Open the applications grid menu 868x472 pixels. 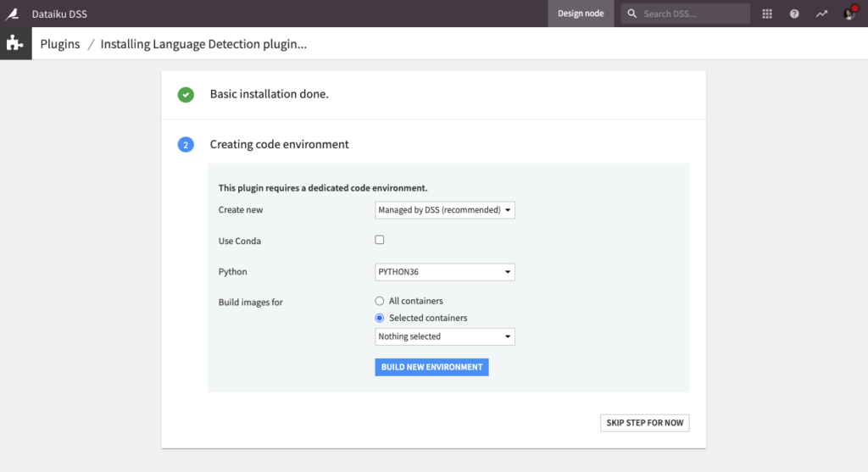(x=766, y=14)
